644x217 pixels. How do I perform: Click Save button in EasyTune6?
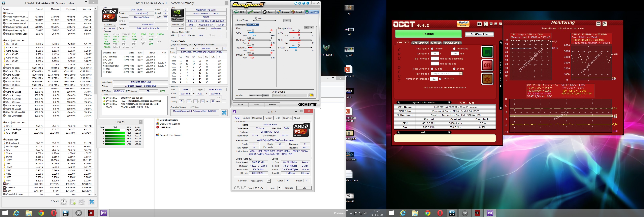240,105
